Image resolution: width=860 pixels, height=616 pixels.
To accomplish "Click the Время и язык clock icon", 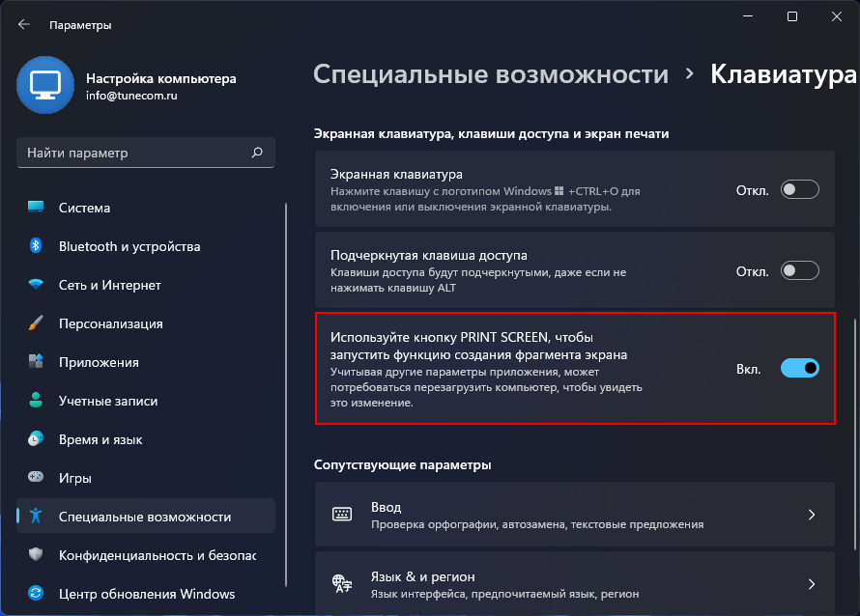I will (36, 438).
